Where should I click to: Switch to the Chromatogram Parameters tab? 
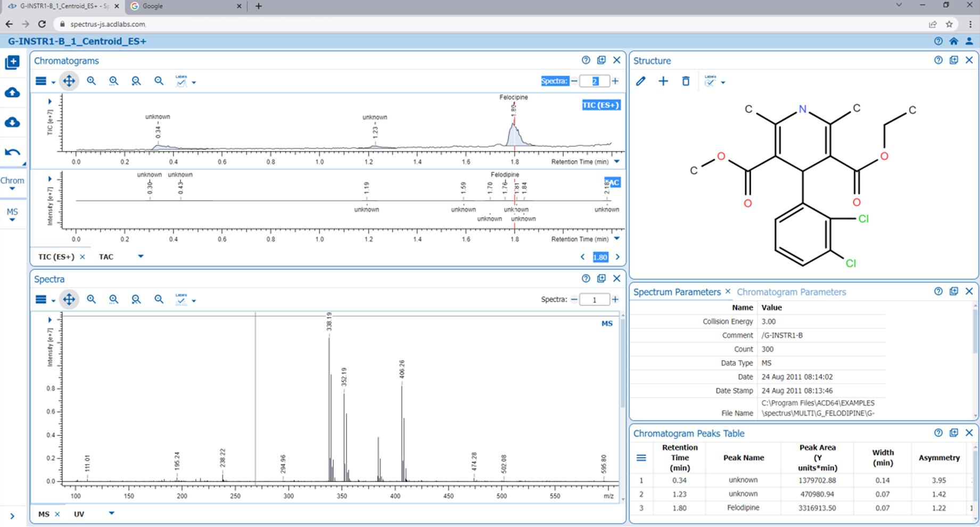click(x=792, y=292)
